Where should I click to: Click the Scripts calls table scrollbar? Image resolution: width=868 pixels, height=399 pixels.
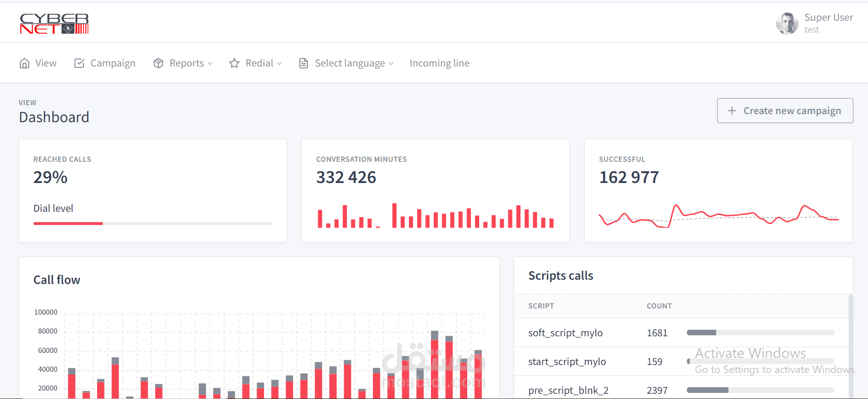pos(851,347)
